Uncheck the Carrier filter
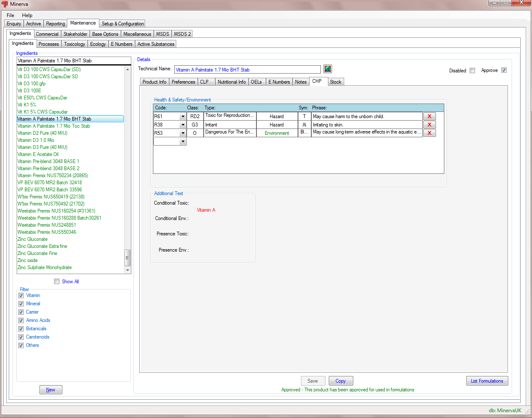532x418 pixels. (x=21, y=312)
